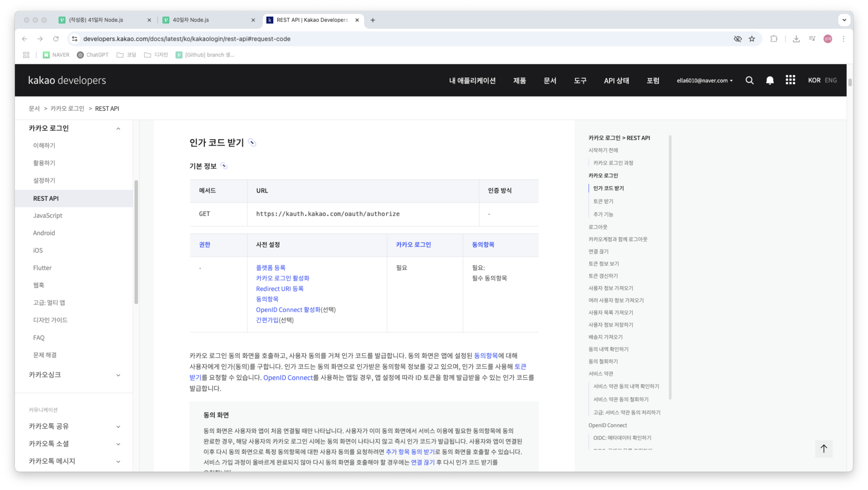The width and height of the screenshot is (868, 490).
Task: Click the anchor link icon beside 인가 코드 받기
Action: click(252, 143)
